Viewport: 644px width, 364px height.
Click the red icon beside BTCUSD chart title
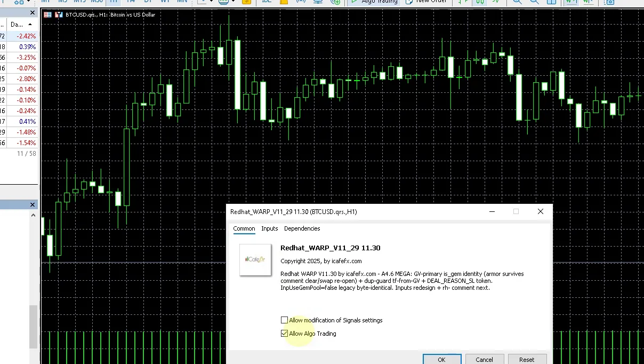(59, 15)
